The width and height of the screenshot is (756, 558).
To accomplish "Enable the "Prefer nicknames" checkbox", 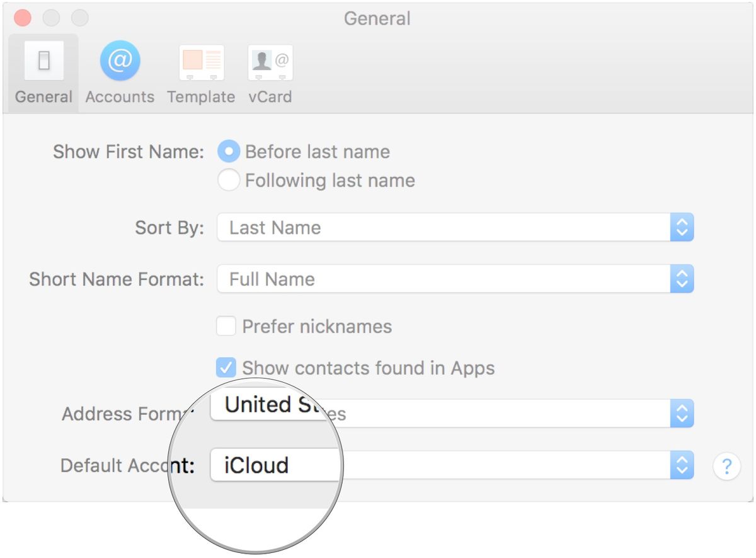I will pos(226,327).
